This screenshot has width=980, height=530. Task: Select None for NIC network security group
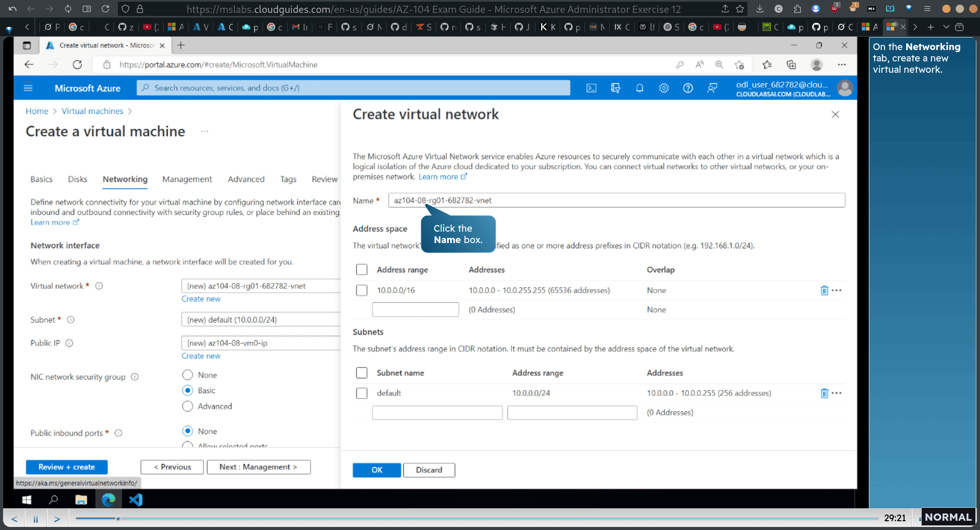pyautogui.click(x=187, y=375)
